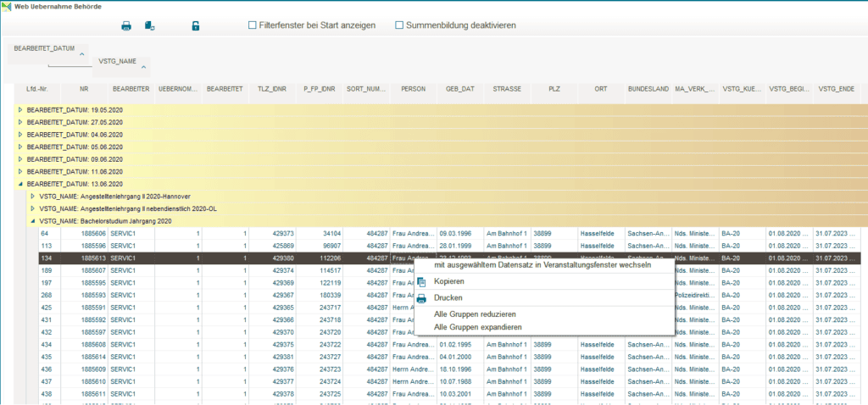This screenshot has height=405, width=868.
Task: Select NR cell 1885613 in highlighted row
Action: click(84, 258)
